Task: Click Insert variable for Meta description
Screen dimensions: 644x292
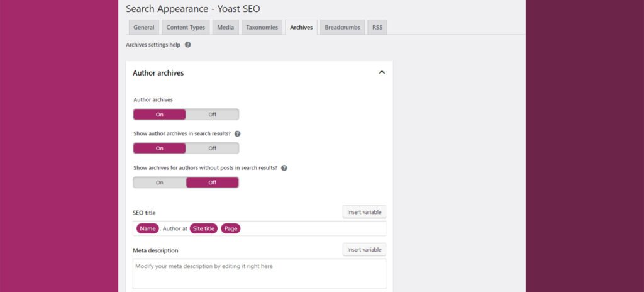Action: pos(364,250)
